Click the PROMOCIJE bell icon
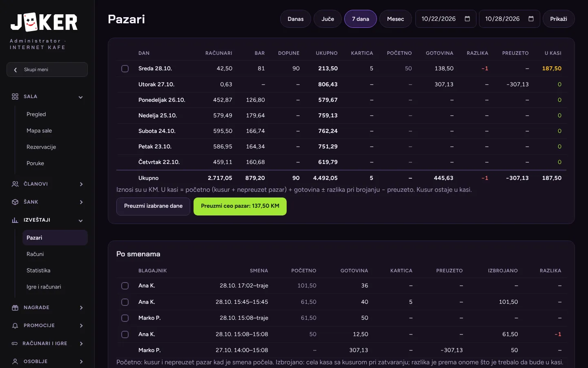 click(x=15, y=325)
